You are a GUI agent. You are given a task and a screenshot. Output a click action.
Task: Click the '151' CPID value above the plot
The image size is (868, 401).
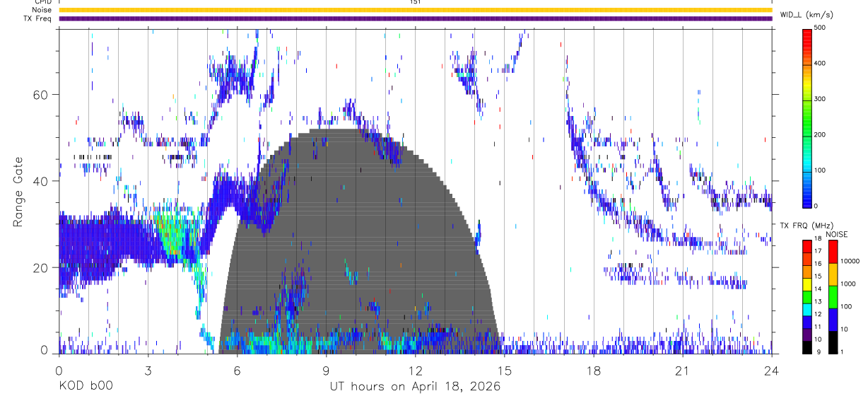click(x=415, y=2)
